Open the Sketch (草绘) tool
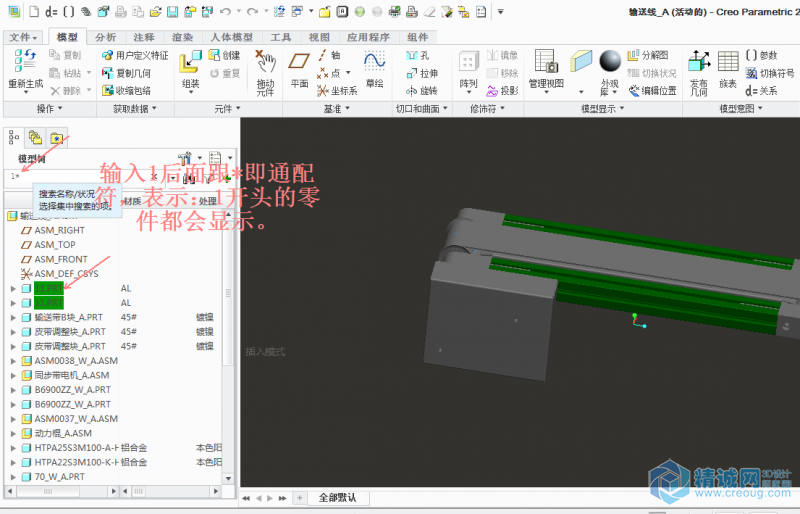The image size is (800, 514). [x=374, y=66]
